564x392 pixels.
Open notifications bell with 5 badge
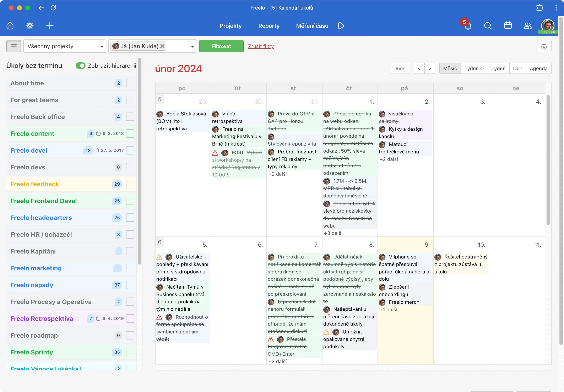tap(467, 26)
